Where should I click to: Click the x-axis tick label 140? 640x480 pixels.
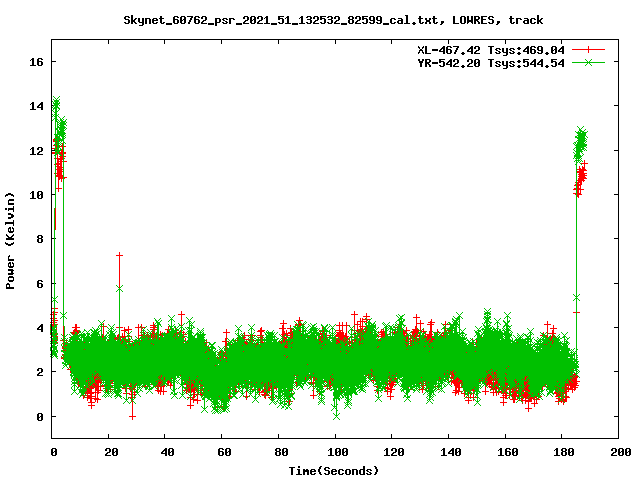[x=450, y=452]
